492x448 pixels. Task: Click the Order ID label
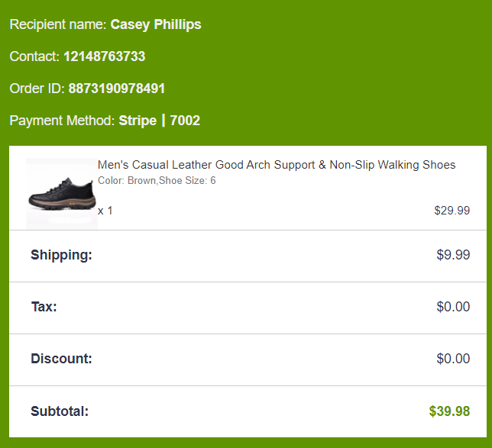pos(37,89)
